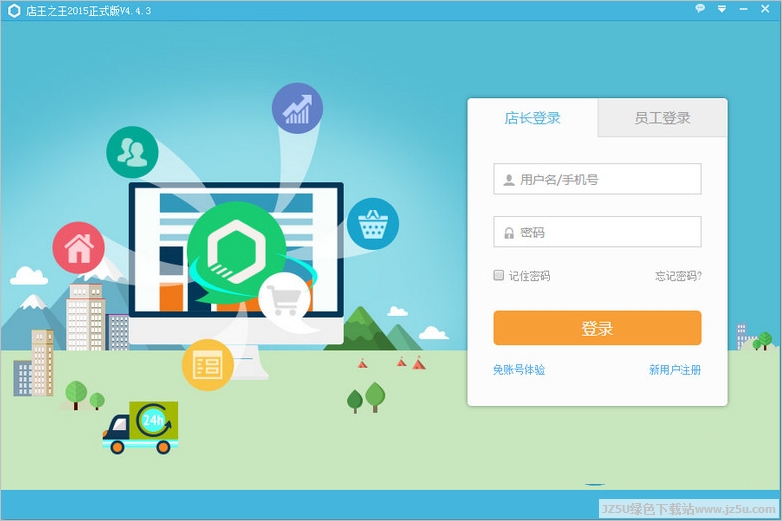Enable the 记住密码 checkbox
782x521 pixels.
click(x=499, y=275)
